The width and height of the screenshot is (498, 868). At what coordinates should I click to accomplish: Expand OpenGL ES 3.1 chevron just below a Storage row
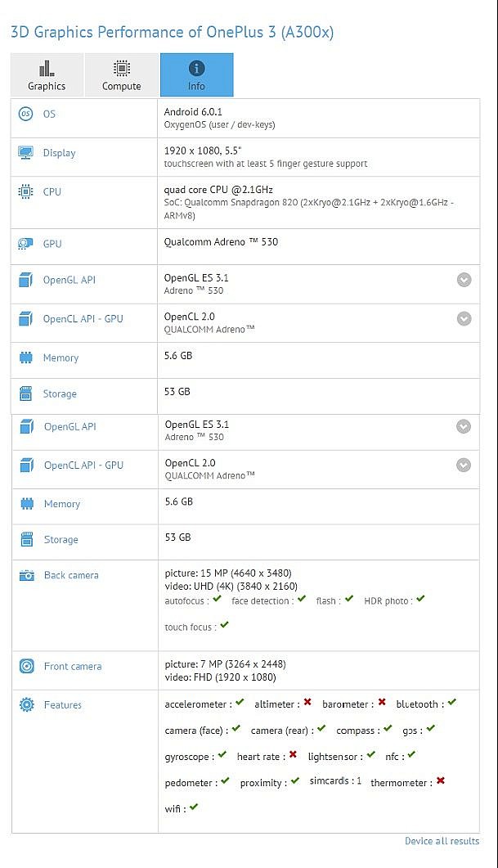pos(464,427)
